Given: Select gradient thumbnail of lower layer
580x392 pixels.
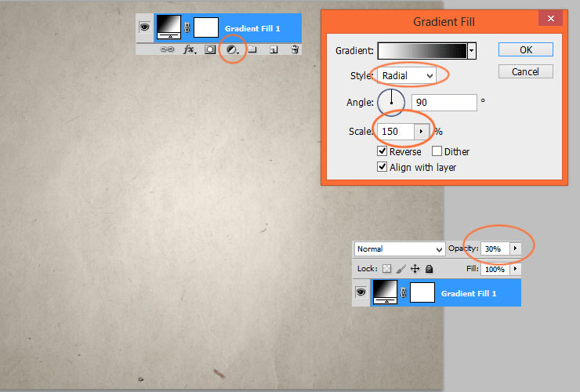Looking at the screenshot, I should pos(385,292).
